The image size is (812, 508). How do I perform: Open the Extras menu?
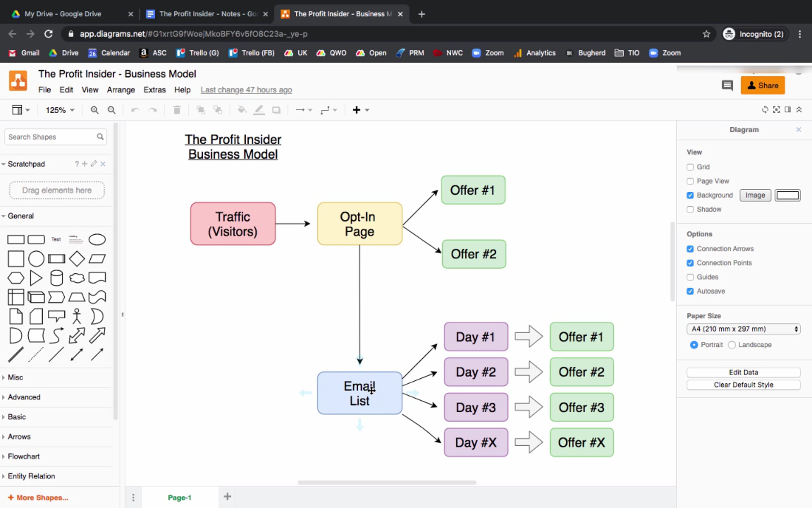(x=155, y=90)
